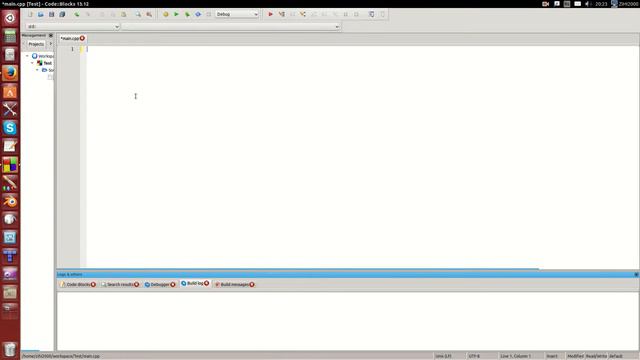Click the Build and run icon
The height and width of the screenshot is (360, 640).
(x=187, y=14)
